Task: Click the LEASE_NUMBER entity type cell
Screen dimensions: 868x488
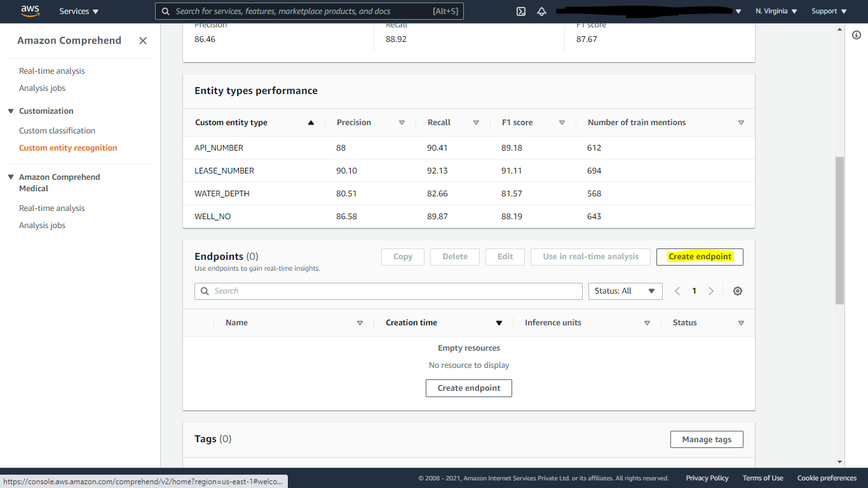Action: click(x=224, y=171)
